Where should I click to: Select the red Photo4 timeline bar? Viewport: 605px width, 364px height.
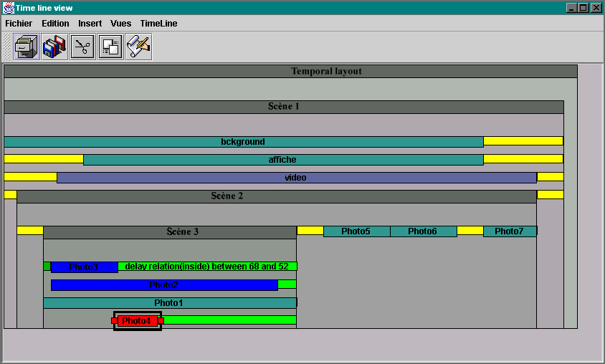(138, 321)
